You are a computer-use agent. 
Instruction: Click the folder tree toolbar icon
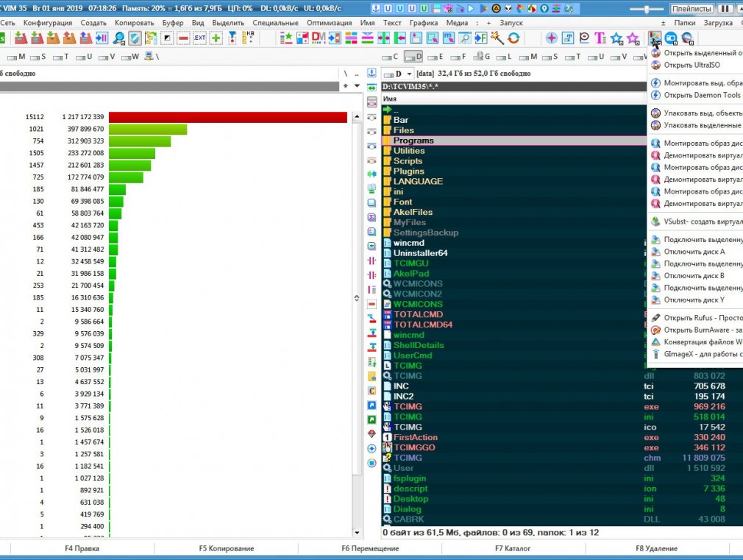click(151, 38)
